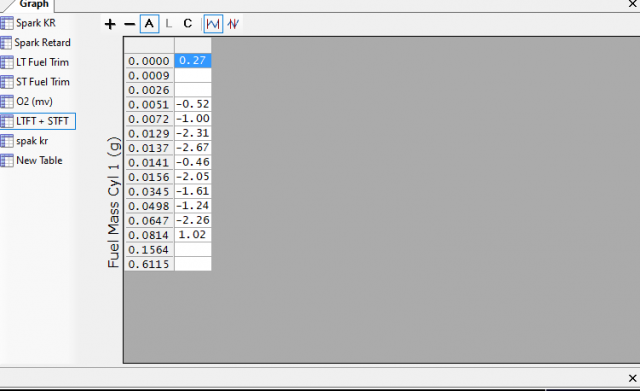Click row header 0.0009

tap(149, 76)
